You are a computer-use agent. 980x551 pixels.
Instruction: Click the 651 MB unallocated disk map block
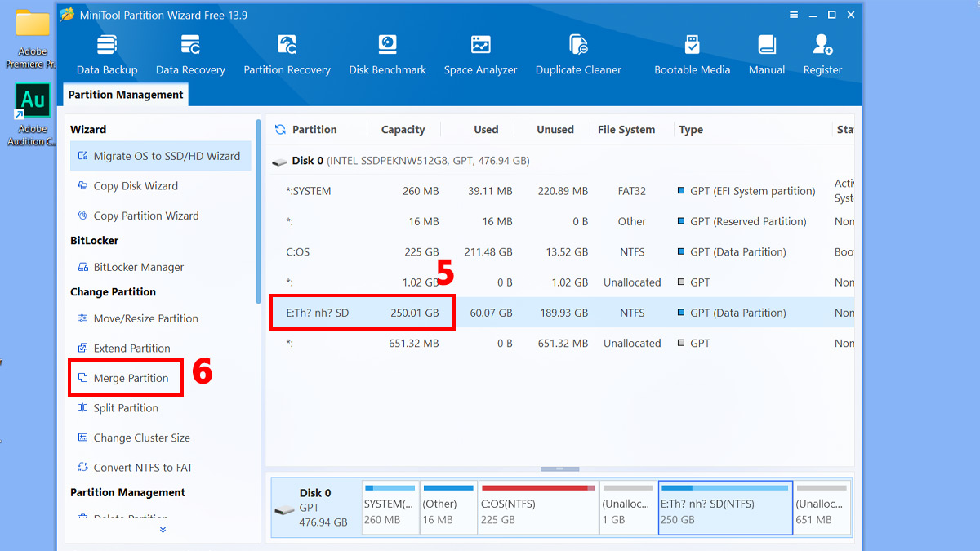point(822,508)
